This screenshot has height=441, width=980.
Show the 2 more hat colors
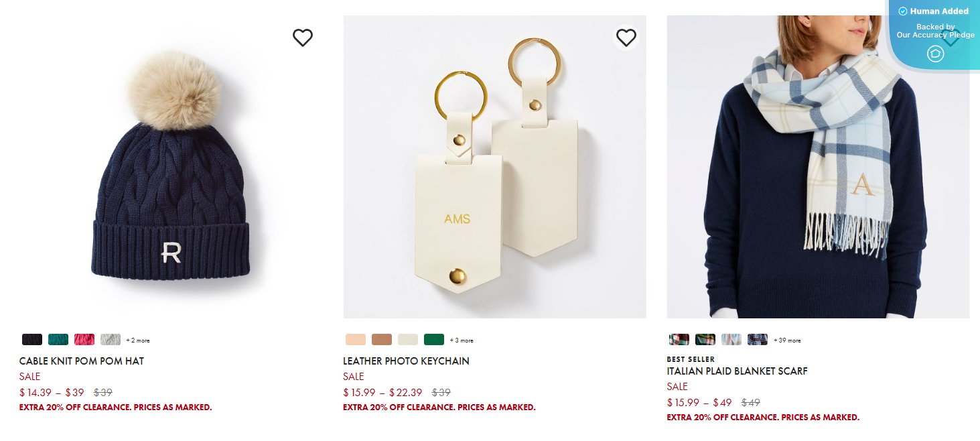point(138,340)
